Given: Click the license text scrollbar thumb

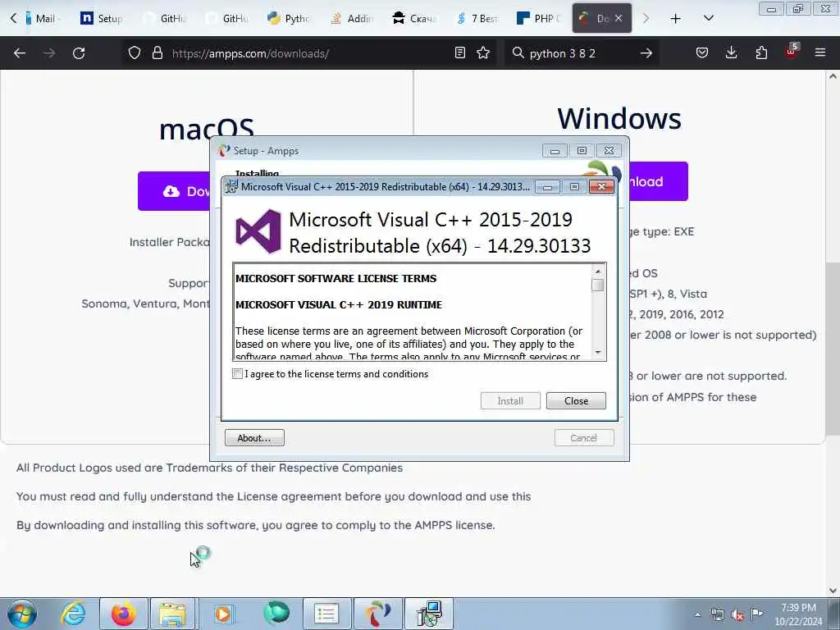Looking at the screenshot, I should point(598,285).
